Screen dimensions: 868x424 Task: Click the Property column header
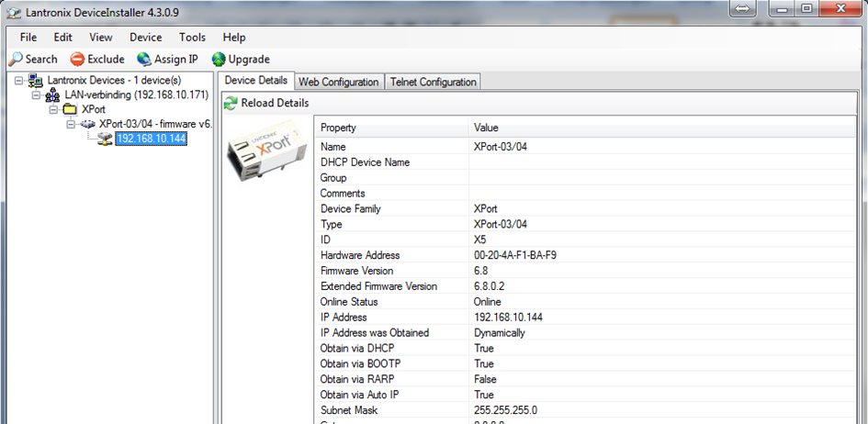tap(338, 128)
